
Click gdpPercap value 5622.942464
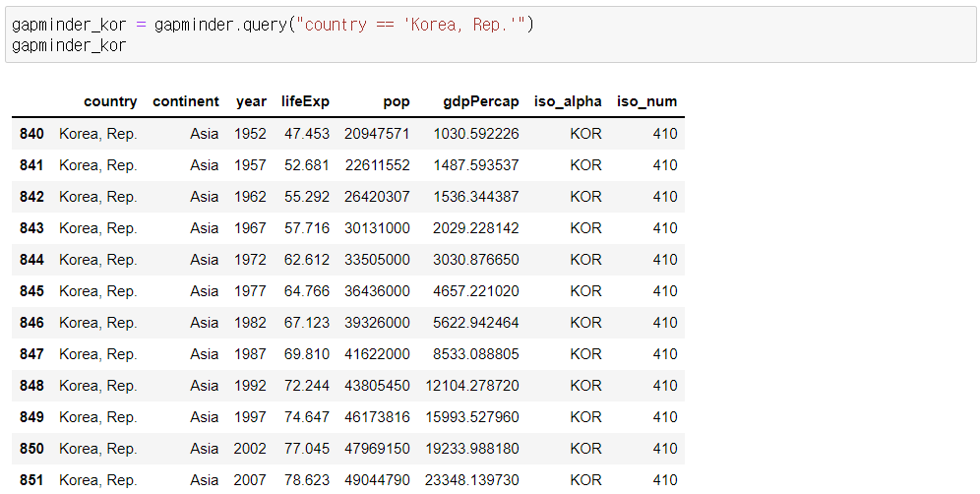click(476, 323)
